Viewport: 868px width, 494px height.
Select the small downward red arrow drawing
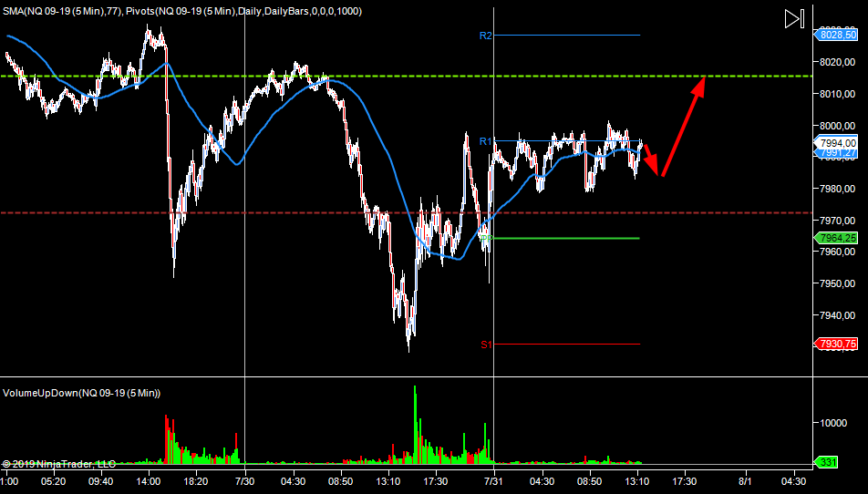652,162
